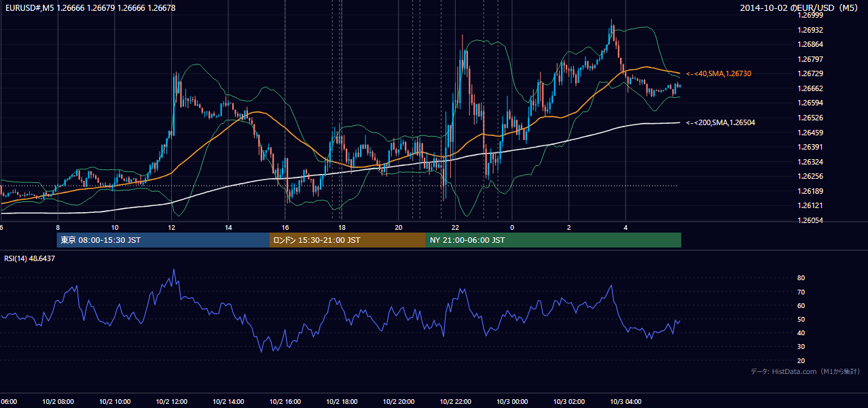Click the RSI 70 level label

point(801,292)
